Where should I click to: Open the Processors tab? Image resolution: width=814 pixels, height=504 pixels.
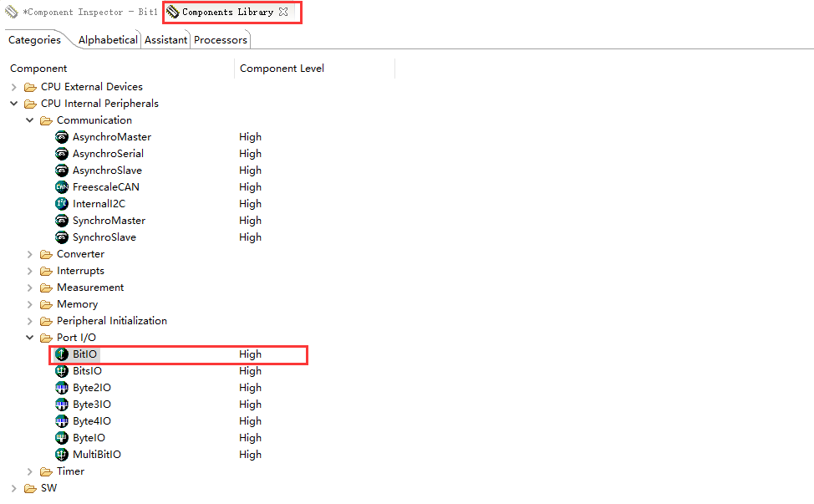point(221,40)
